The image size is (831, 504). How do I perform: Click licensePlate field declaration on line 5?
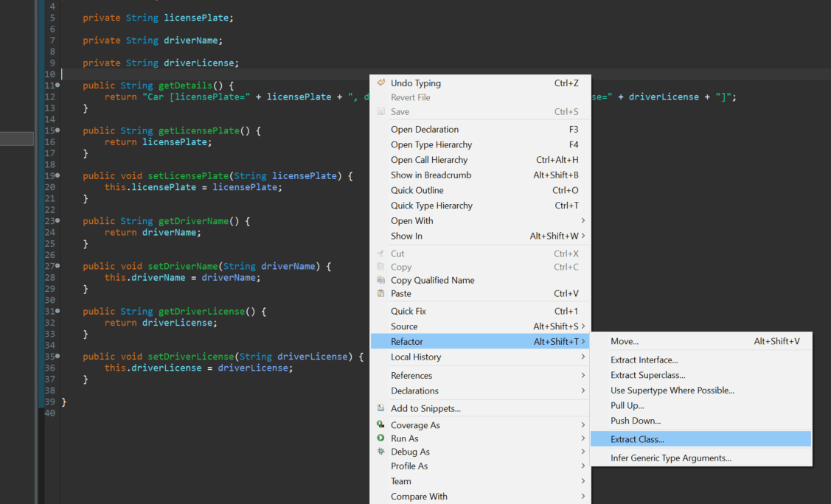click(x=196, y=18)
